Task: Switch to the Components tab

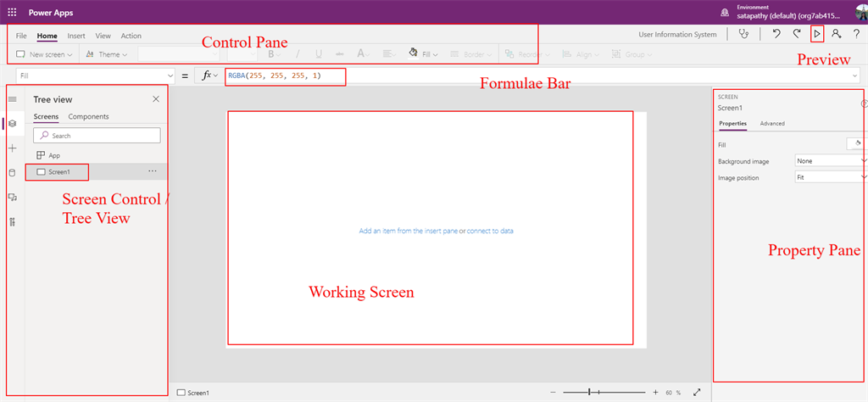Action: pos(88,116)
